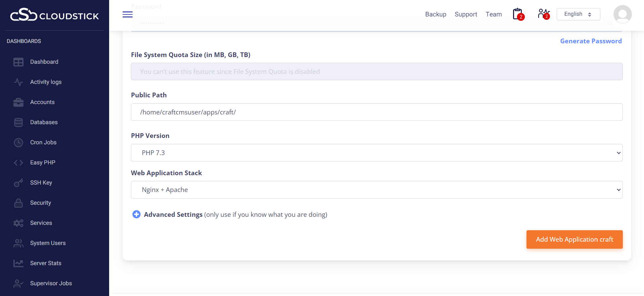Click the hamburger menu icon

pos(128,14)
